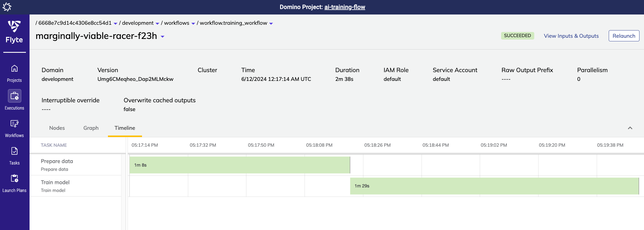Viewport: 644px width, 230px height.
Task: Expand the workflows breadcrumb dropdown
Action: tap(193, 24)
